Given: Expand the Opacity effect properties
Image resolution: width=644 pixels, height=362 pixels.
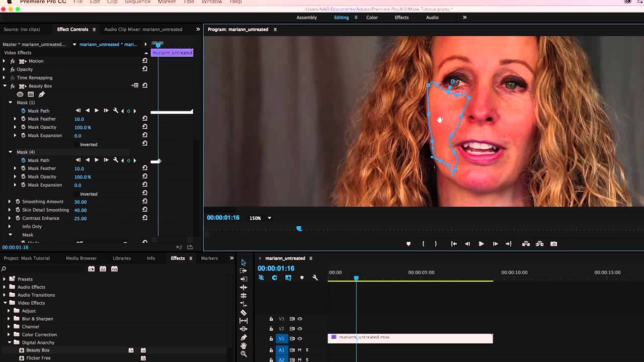Looking at the screenshot, I should (4, 69).
